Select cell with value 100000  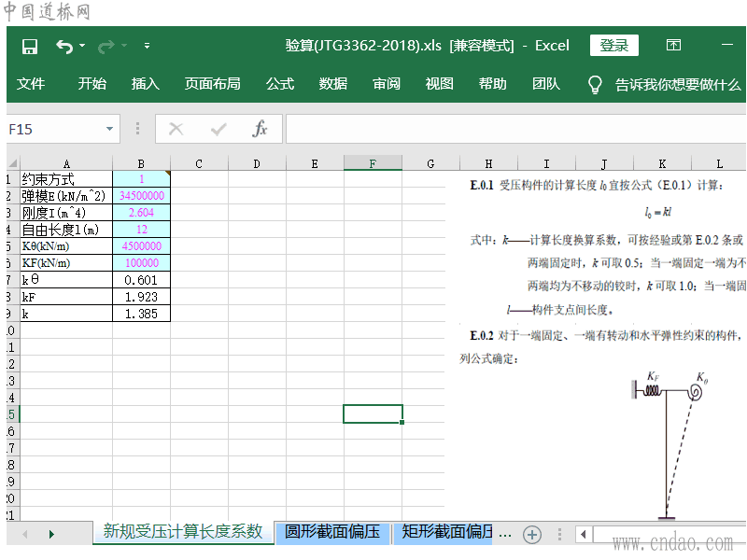pyautogui.click(x=142, y=263)
